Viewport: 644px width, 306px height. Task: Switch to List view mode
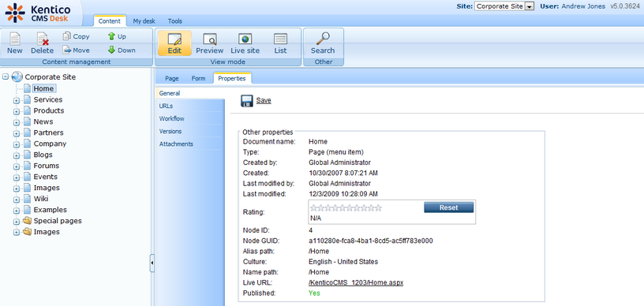click(x=280, y=43)
